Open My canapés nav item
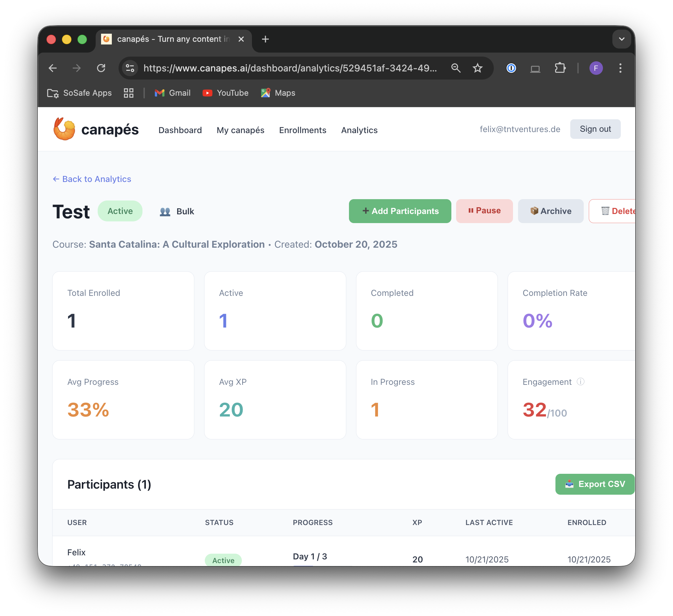Screen dimensions: 673x616 240,130
